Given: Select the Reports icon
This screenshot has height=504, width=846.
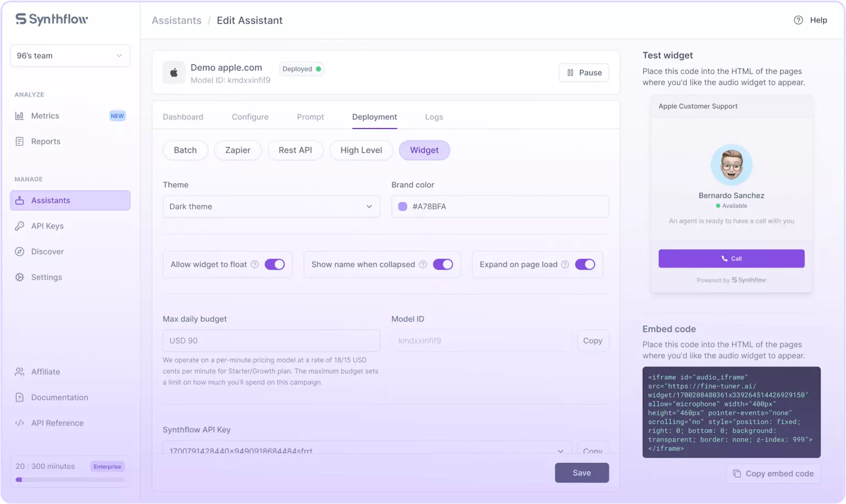Looking at the screenshot, I should point(19,141).
